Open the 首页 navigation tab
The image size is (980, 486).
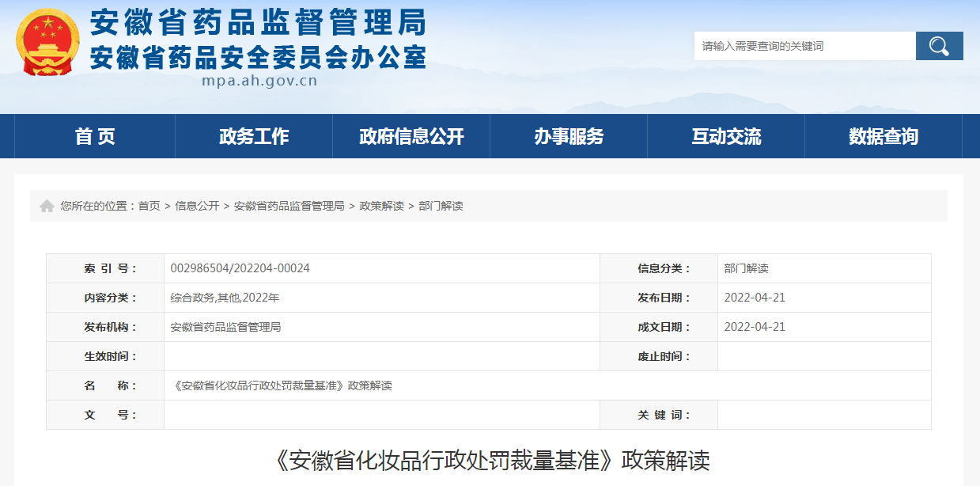(x=95, y=136)
